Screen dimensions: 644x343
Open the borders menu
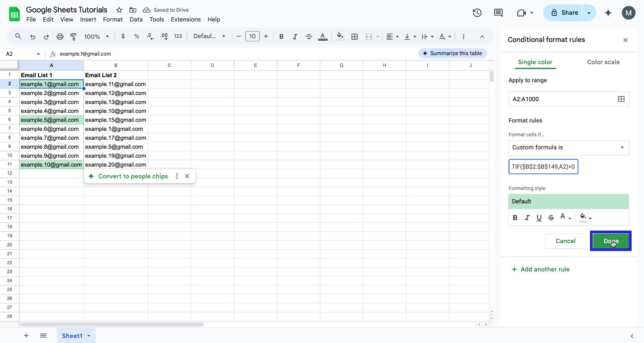click(355, 37)
